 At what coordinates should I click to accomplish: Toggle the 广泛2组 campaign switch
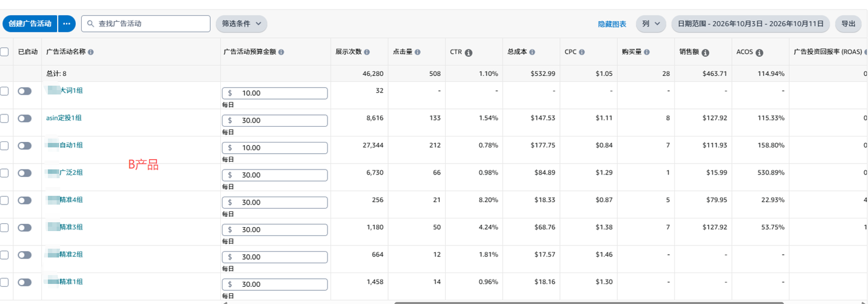pyautogui.click(x=24, y=173)
